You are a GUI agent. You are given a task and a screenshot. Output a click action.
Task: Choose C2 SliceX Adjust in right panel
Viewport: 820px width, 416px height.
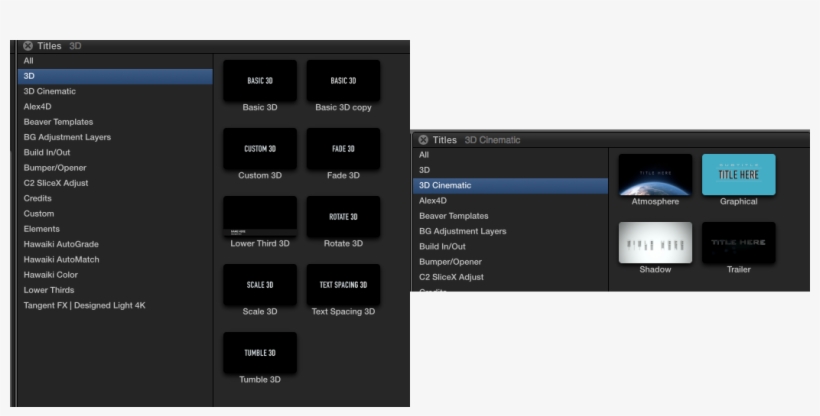(451, 276)
